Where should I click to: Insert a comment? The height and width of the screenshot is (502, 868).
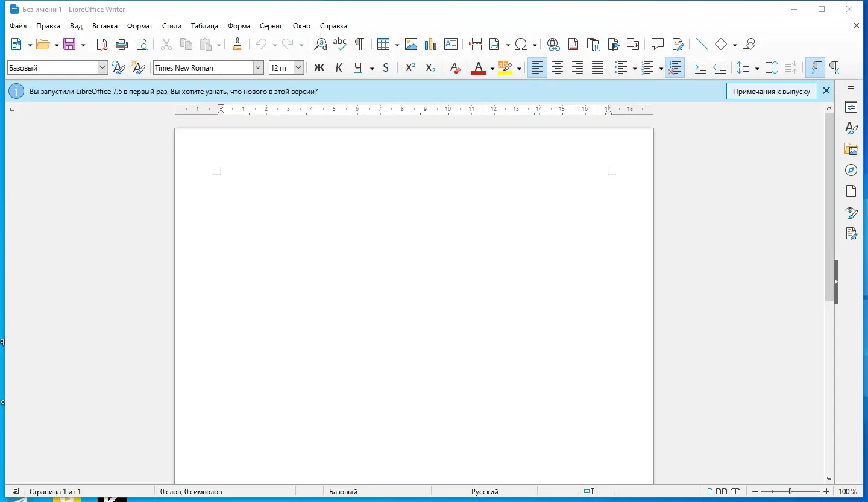pos(656,44)
